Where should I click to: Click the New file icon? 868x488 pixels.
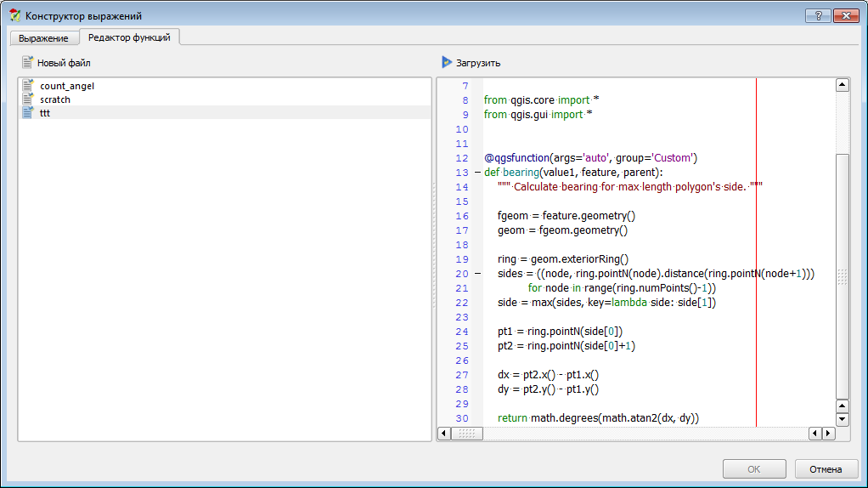pos(28,62)
